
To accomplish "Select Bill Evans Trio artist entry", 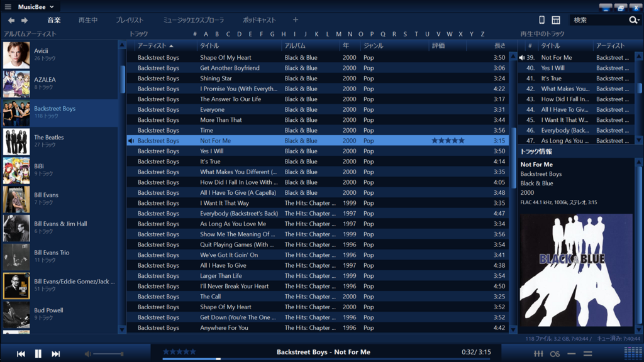I will (61, 256).
